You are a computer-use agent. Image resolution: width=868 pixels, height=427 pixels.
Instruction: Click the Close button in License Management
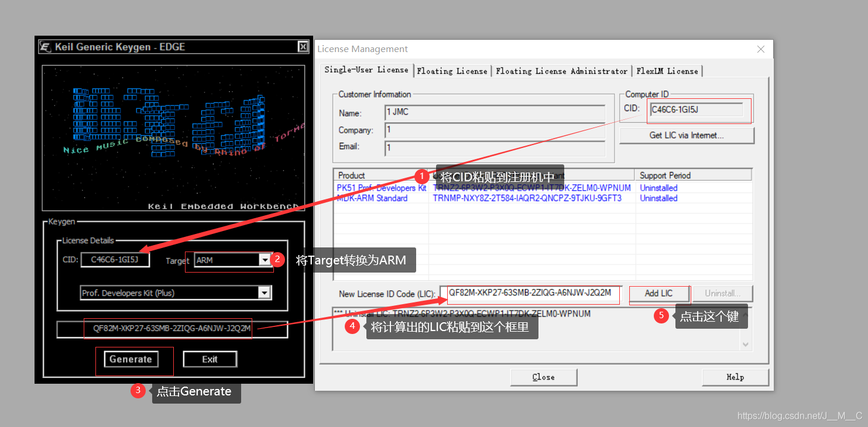coord(543,377)
